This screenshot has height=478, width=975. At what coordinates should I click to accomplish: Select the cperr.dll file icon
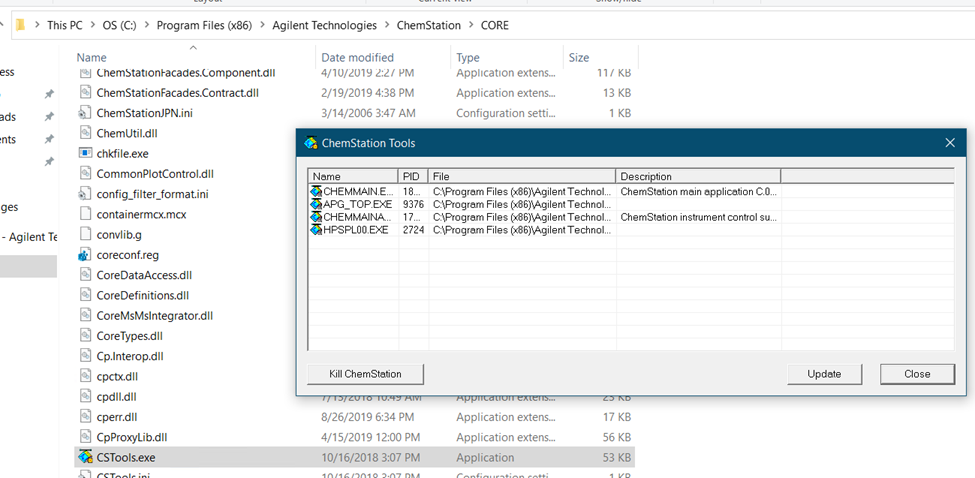(x=85, y=416)
